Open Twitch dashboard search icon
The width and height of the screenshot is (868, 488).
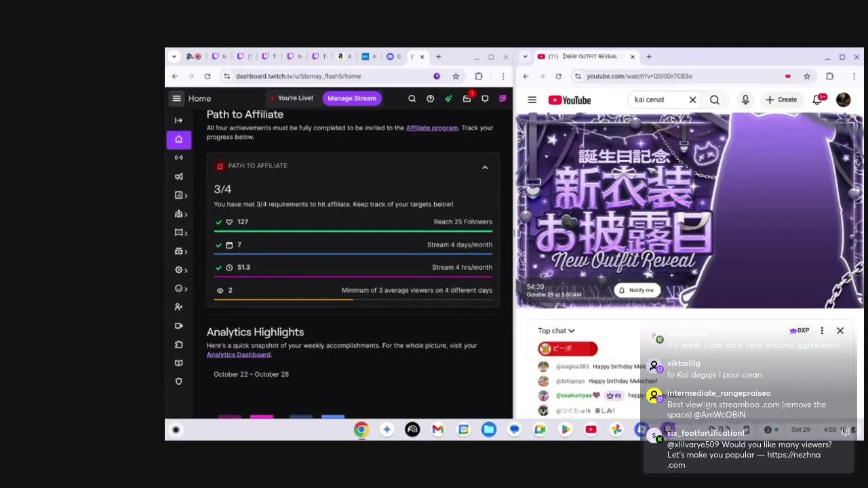point(412,99)
